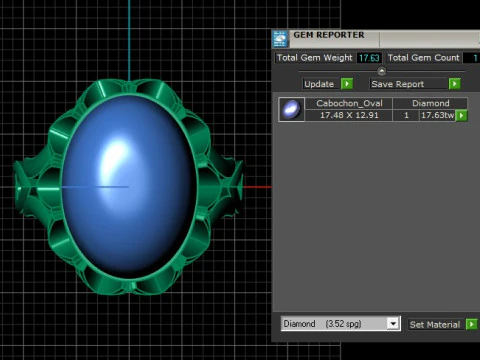Click the Total Gem Weight value 17.63
Screen dimensions: 480x360
pyautogui.click(x=369, y=58)
